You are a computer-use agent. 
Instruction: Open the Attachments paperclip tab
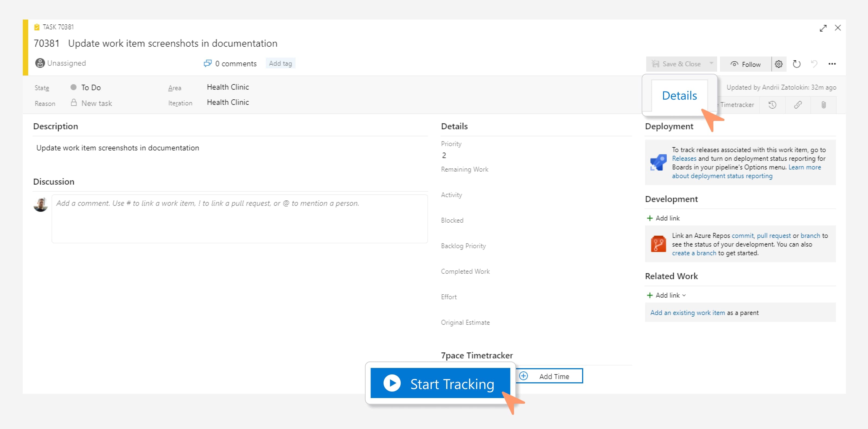[x=824, y=105]
